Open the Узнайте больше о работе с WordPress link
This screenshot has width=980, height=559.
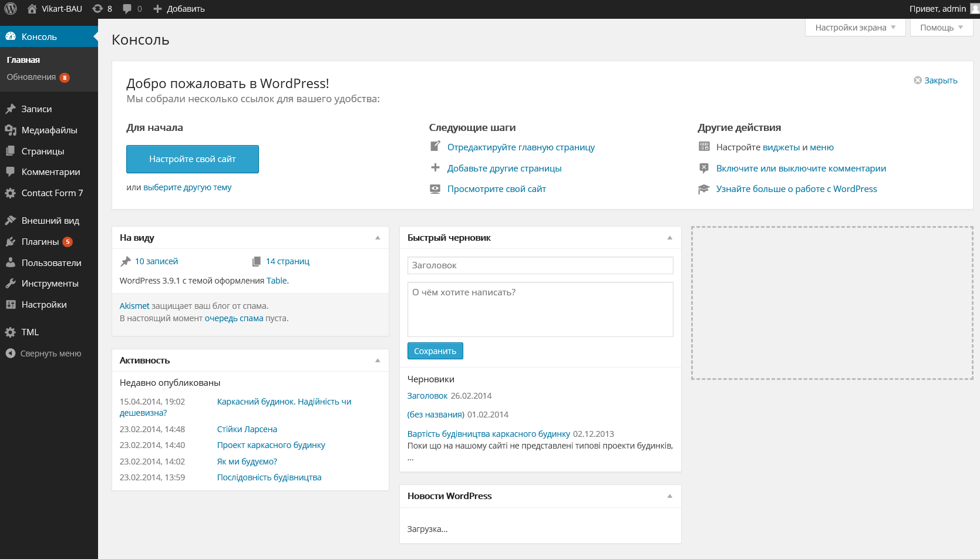pyautogui.click(x=797, y=189)
